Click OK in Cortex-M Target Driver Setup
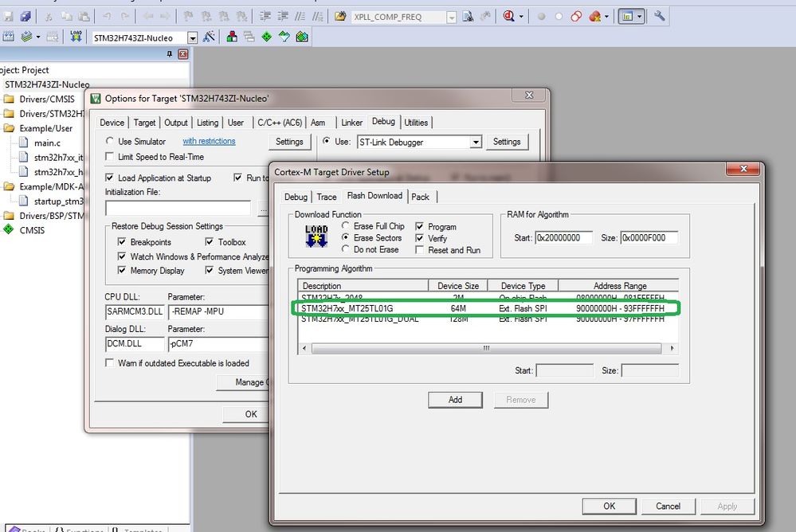 coord(610,506)
